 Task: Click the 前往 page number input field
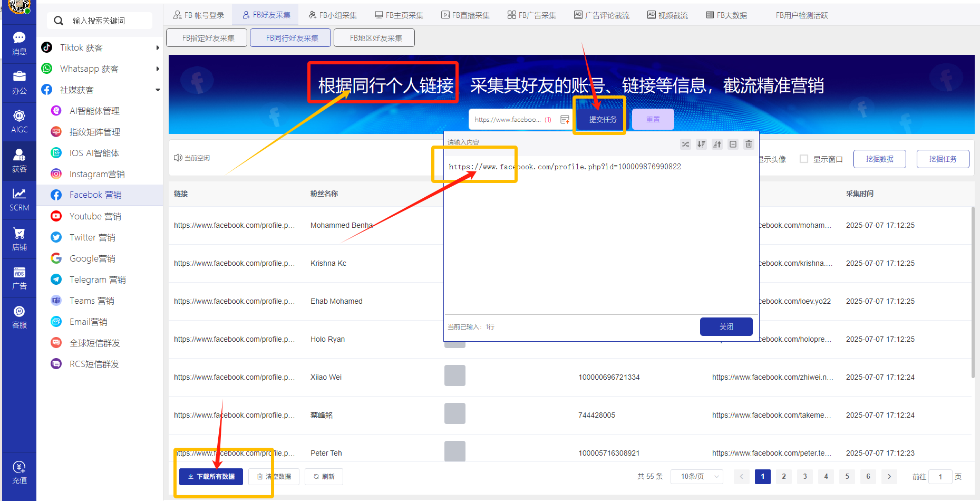pos(940,476)
